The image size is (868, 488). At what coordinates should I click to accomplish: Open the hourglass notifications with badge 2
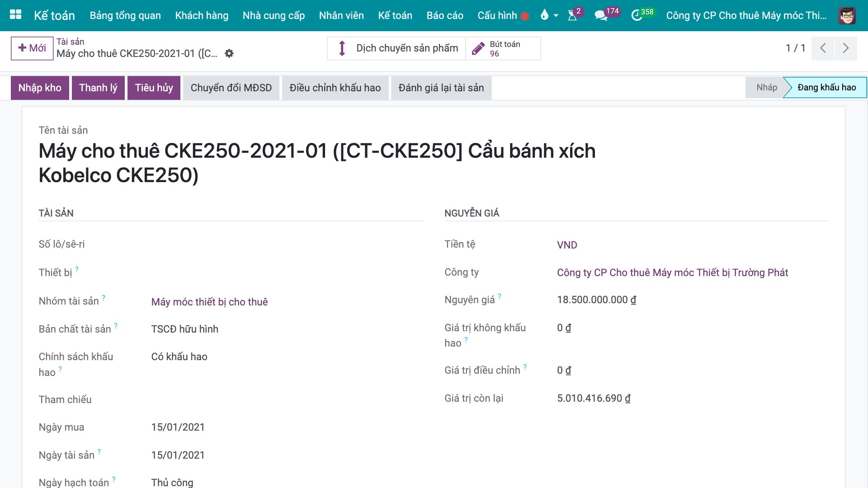pos(573,15)
